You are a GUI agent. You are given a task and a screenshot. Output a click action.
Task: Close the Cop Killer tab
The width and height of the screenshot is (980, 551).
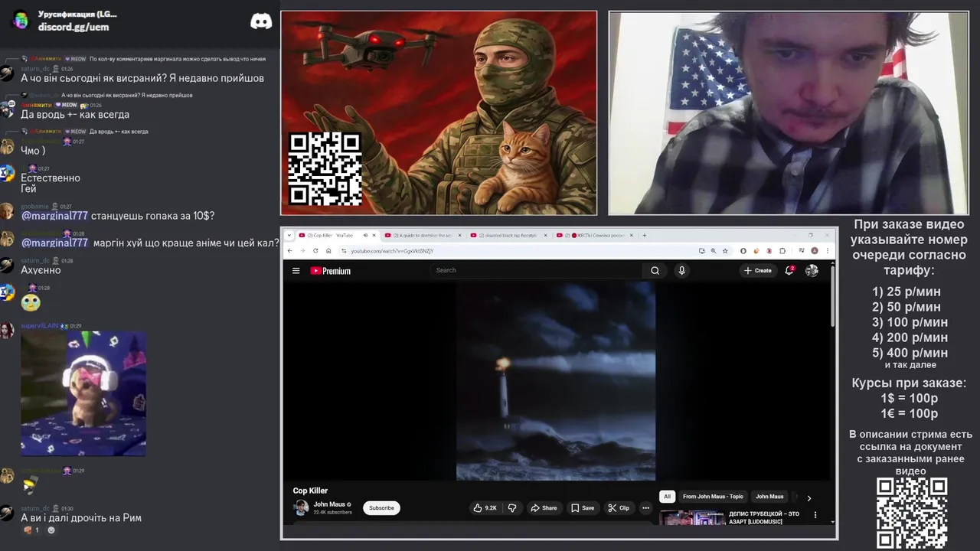tap(374, 235)
